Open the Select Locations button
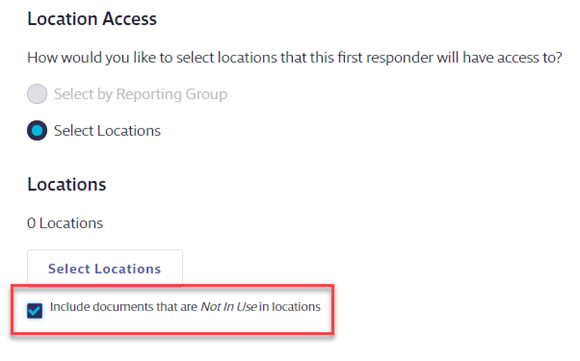 point(105,268)
